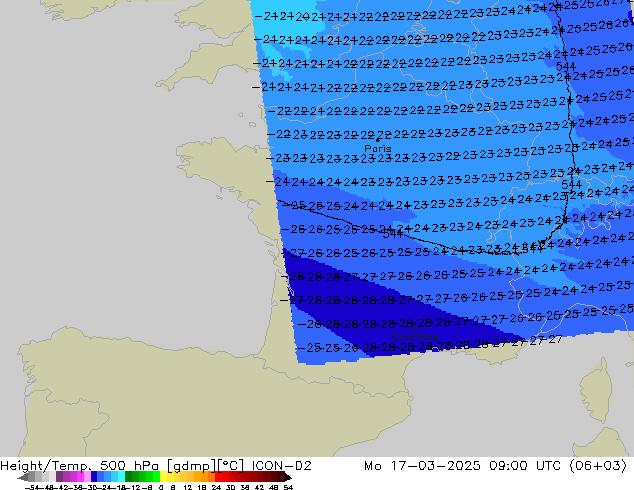
Task: Click the Dourbies location label
Action: [x=415, y=336]
